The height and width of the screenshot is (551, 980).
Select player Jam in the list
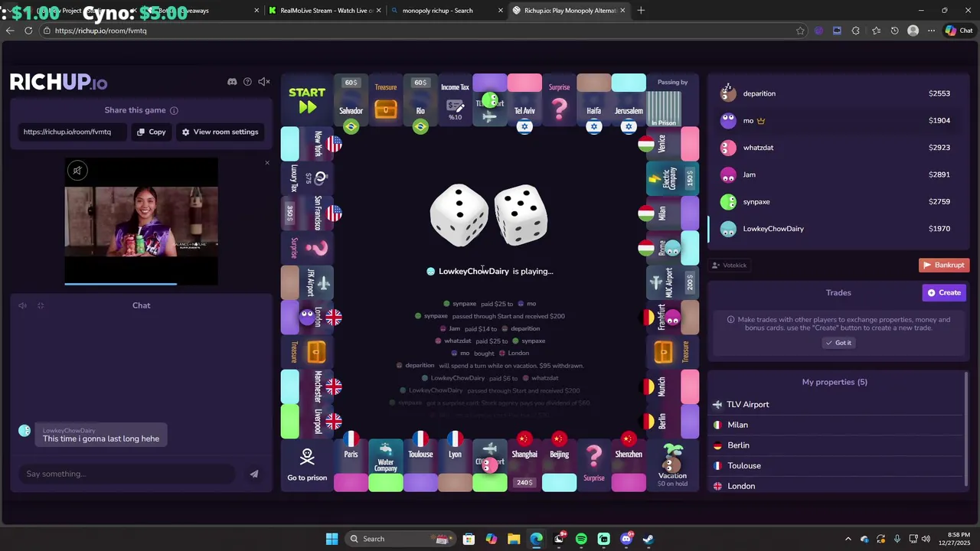click(838, 174)
